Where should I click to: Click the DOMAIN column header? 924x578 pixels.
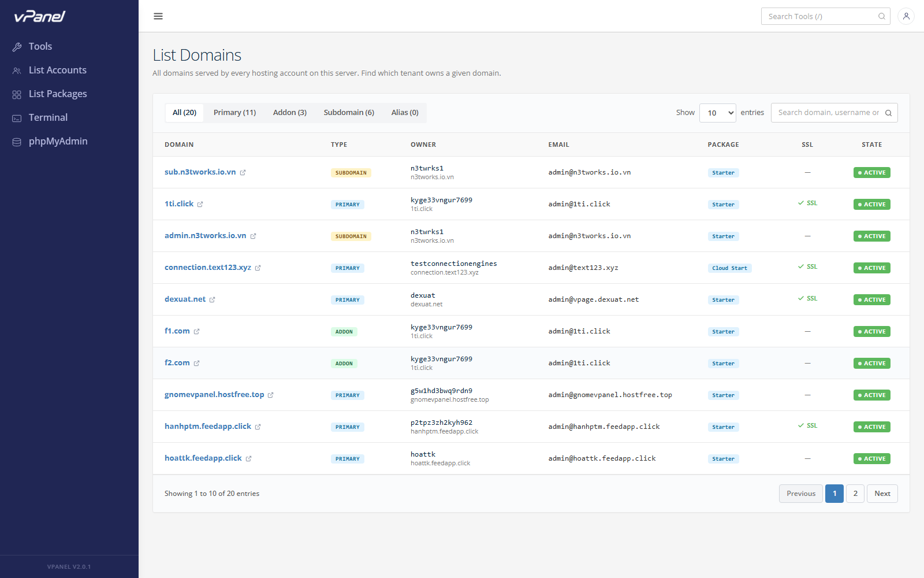[179, 144]
